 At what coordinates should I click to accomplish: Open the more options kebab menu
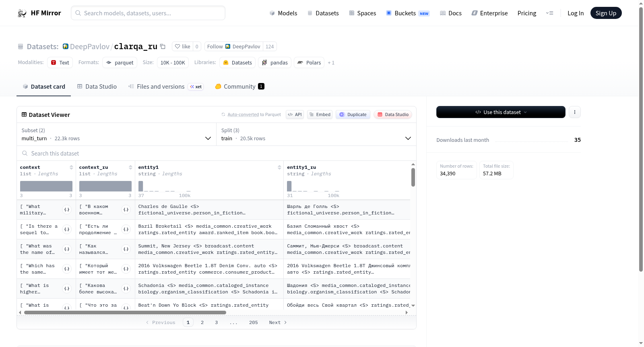pyautogui.click(x=575, y=112)
